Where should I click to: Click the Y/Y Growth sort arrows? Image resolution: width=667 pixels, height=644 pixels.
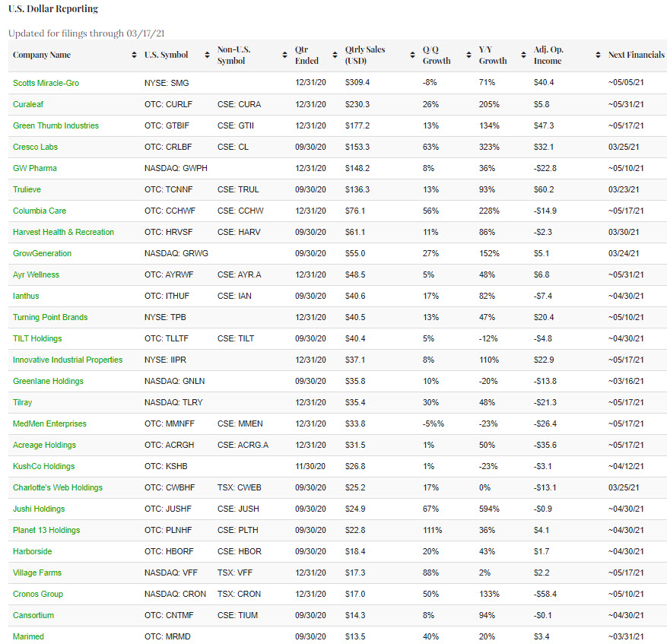pos(524,56)
